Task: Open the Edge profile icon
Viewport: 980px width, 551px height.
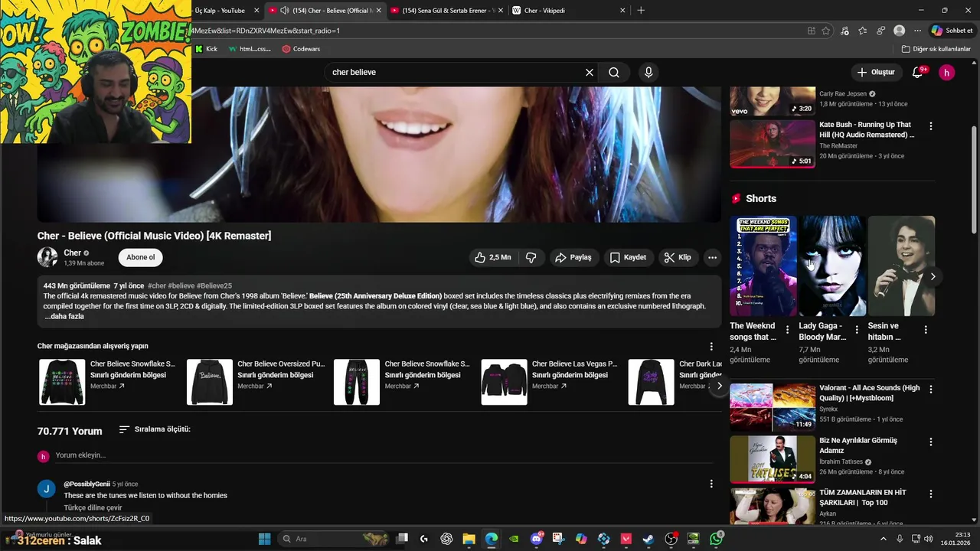Action: (899, 31)
